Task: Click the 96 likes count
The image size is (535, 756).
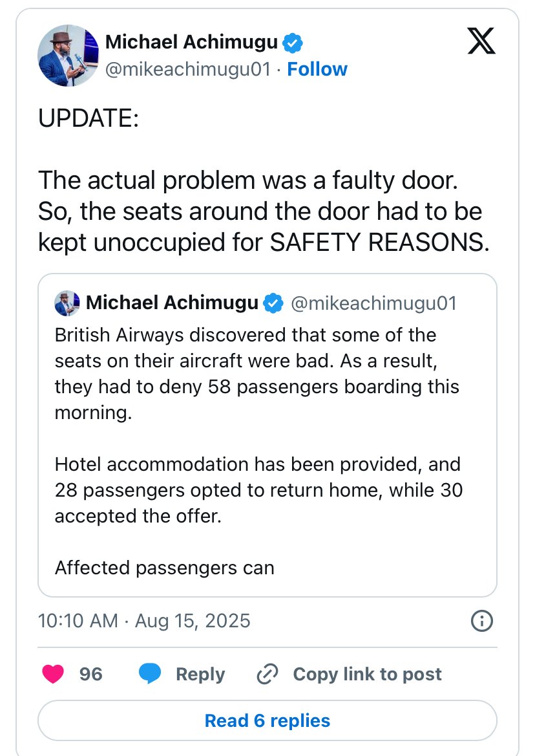Action: [91, 674]
